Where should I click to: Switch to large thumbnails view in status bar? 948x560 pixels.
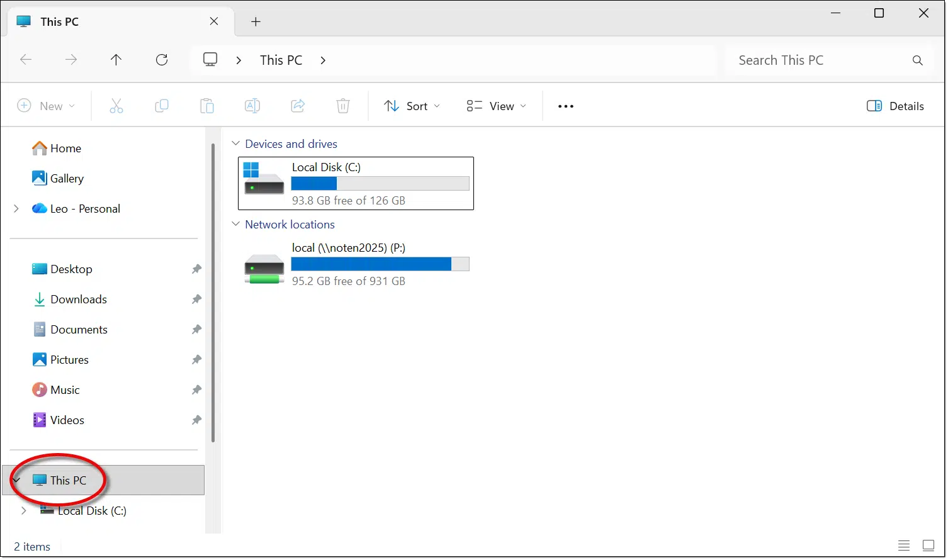928,546
